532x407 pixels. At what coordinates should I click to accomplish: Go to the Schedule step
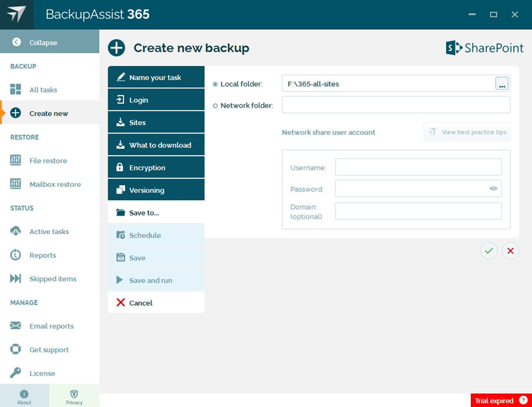click(x=156, y=235)
